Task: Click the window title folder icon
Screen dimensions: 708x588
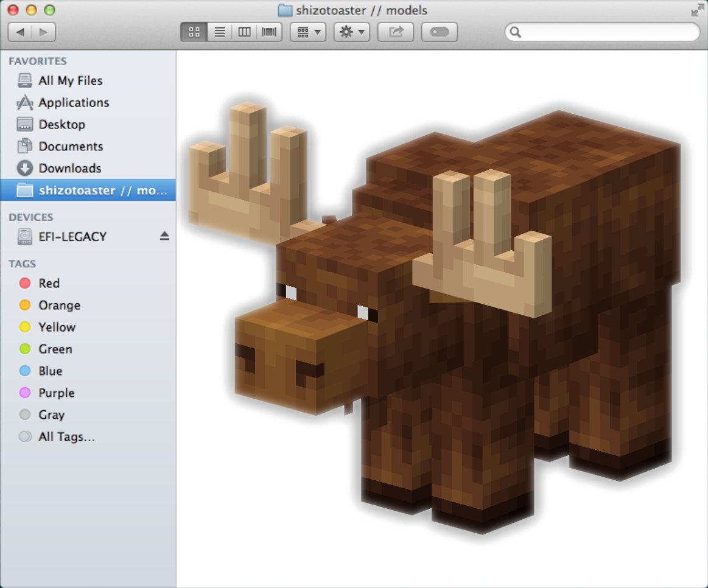Action: (285, 10)
